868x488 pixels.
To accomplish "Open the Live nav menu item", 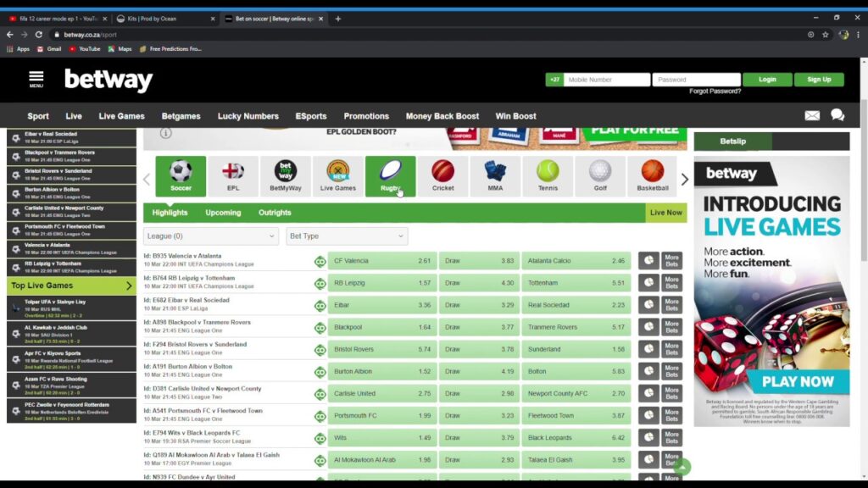I will click(x=74, y=116).
